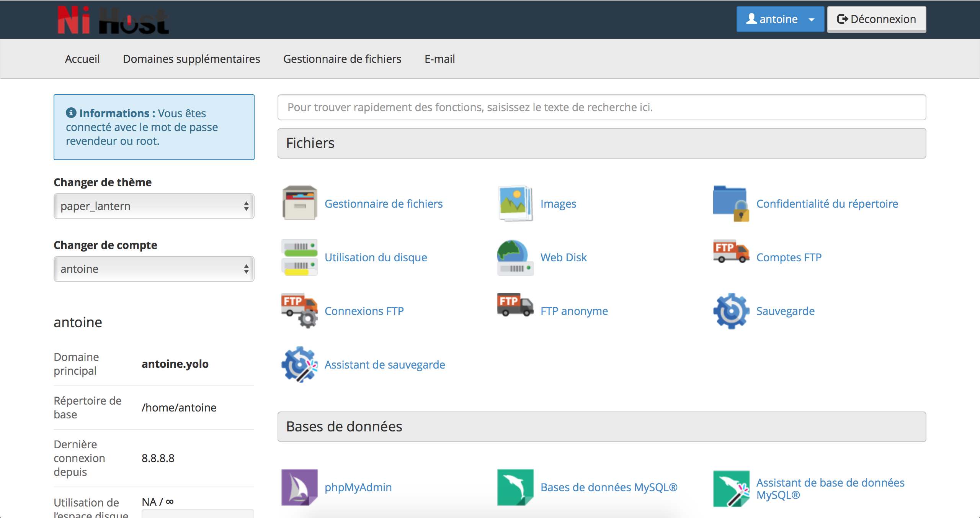Click the FTP anonyme dark truck icon

coord(516,305)
